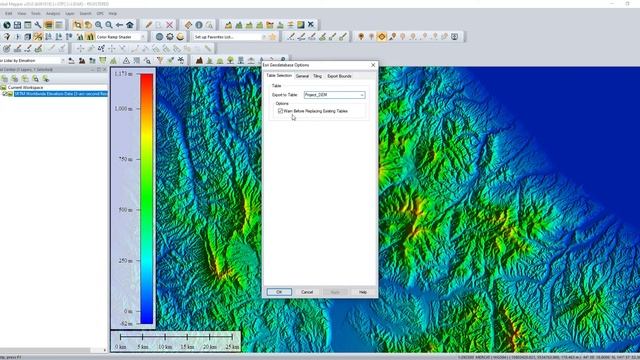Open the Tools menu

(36, 13)
